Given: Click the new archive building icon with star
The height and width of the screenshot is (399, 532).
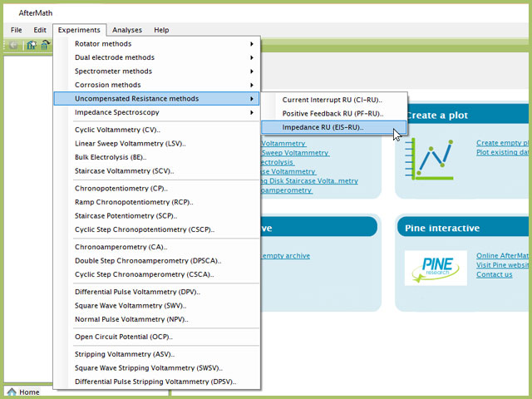Looking at the screenshot, I should pyautogui.click(x=32, y=45).
